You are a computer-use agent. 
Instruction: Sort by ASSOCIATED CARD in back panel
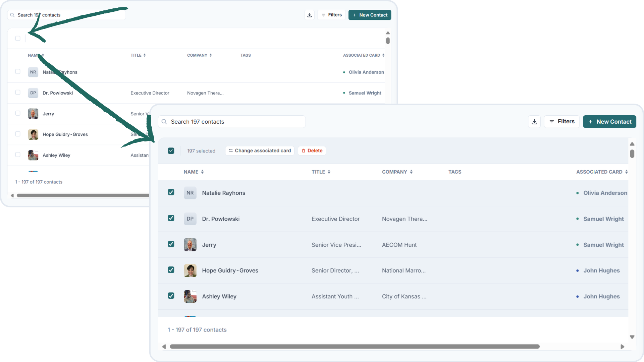click(x=364, y=55)
